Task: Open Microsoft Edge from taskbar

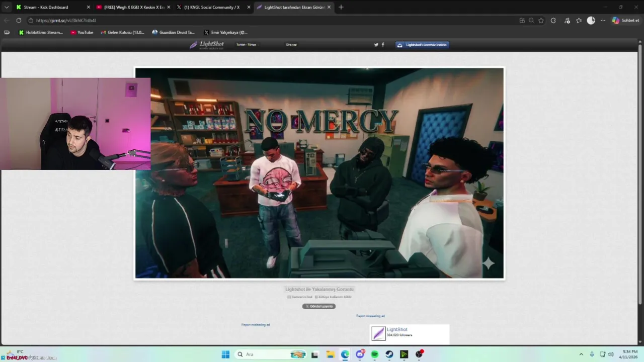Action: [x=345, y=354]
